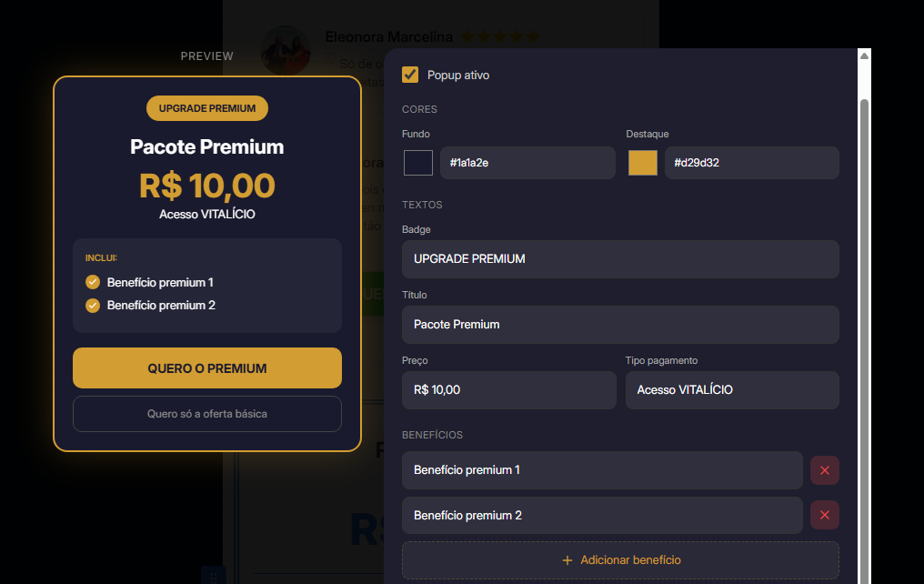The height and width of the screenshot is (584, 924).
Task: Click checkmark icon beside preview Benefício premium 1
Action: tap(93, 283)
